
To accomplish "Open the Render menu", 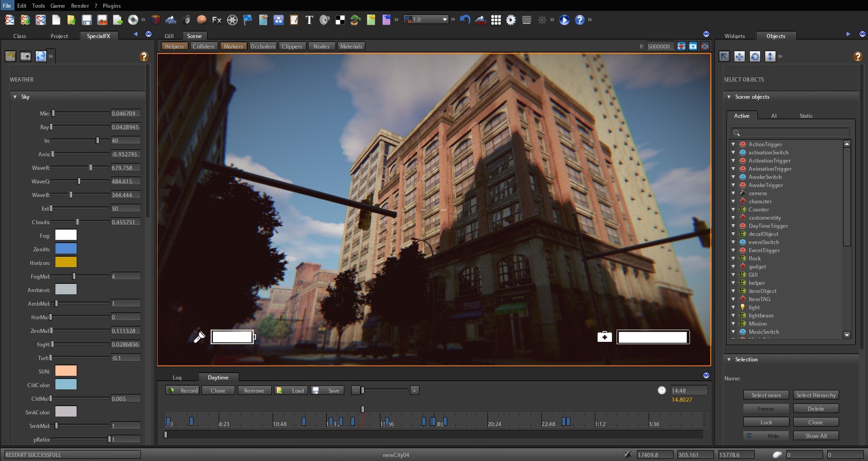I will (80, 5).
